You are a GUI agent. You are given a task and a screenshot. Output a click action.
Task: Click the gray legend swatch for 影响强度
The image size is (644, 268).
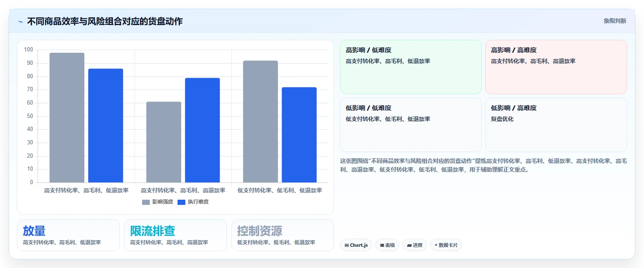click(x=146, y=202)
